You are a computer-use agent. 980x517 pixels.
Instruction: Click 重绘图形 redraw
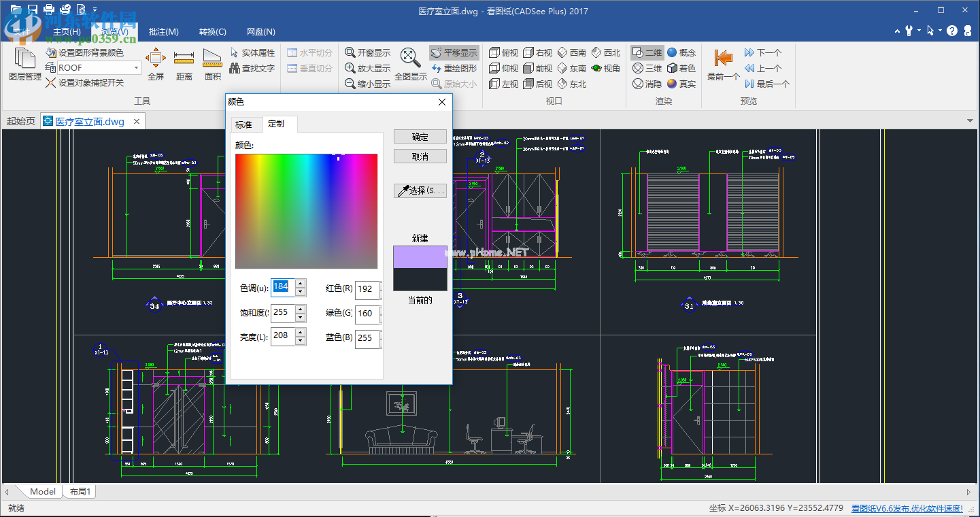click(x=454, y=68)
